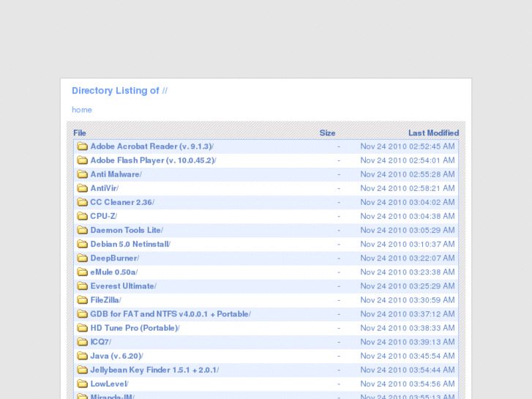This screenshot has height=399, width=532.
Task: Click date Nov 24 2010 03:39:13 AM
Action: pyautogui.click(x=408, y=342)
